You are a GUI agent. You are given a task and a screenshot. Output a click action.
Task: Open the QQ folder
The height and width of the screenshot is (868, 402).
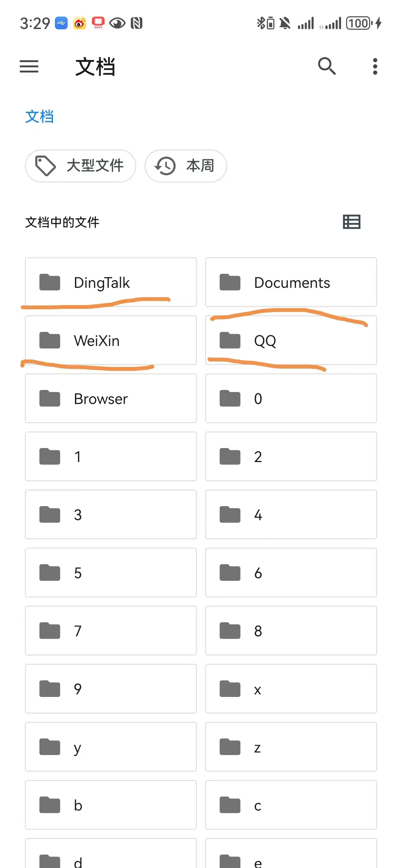tap(291, 340)
